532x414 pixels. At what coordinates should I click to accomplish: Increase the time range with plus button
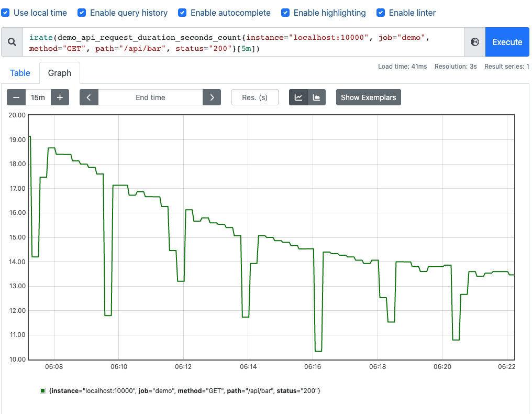60,97
